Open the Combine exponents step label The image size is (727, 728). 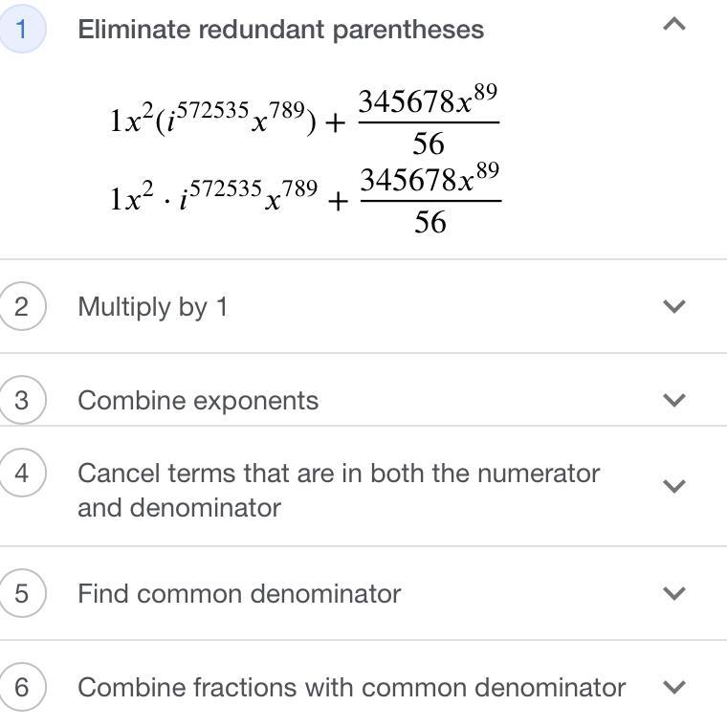(x=198, y=400)
